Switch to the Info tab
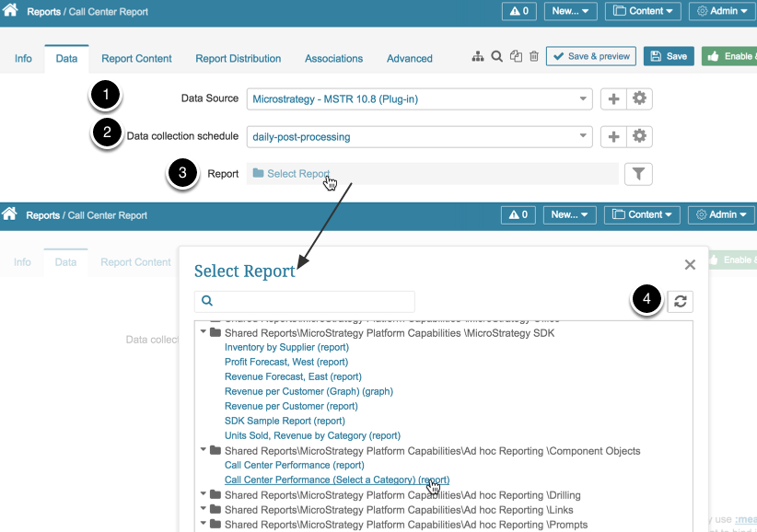The height and width of the screenshot is (532, 757). 23,58
